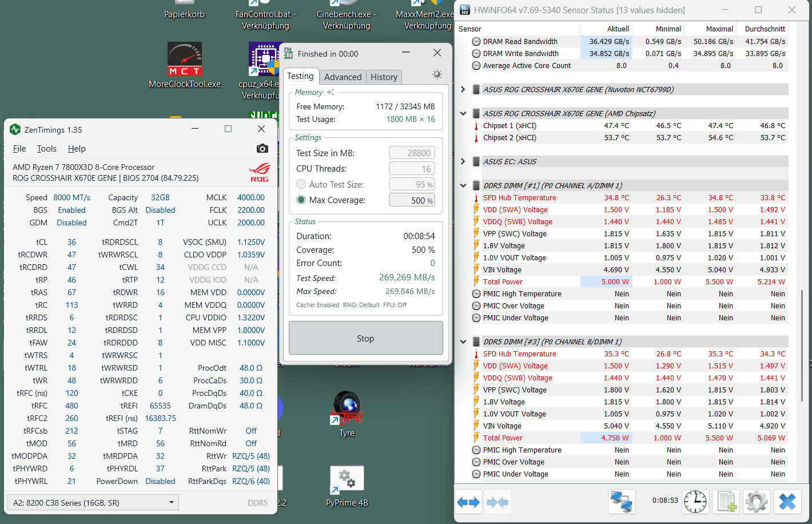Collapse AMD Chipsatz sensor group
Viewport: 812px width, 524px height.
pos(463,113)
